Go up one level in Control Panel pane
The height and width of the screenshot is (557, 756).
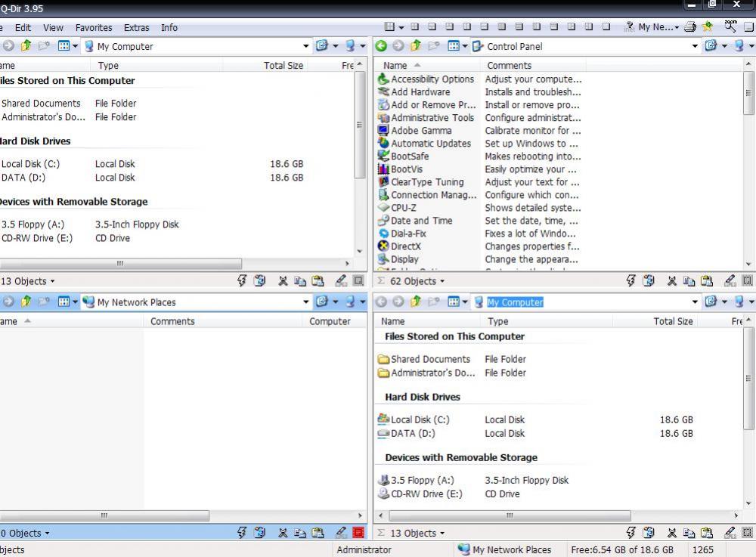pos(415,46)
